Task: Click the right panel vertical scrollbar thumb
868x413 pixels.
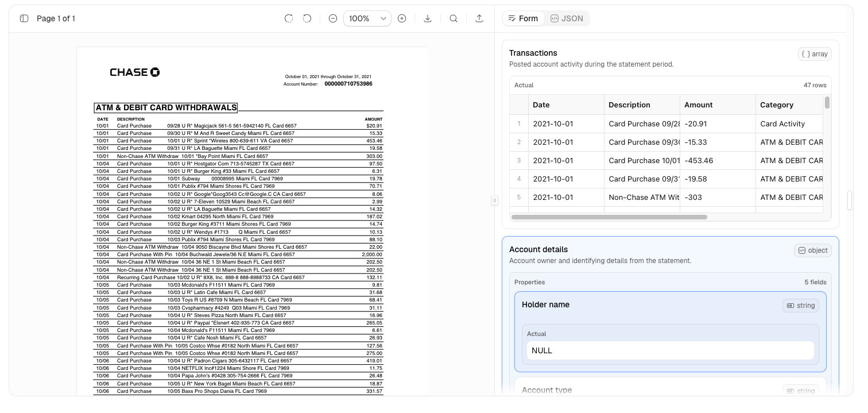Action: click(x=850, y=200)
